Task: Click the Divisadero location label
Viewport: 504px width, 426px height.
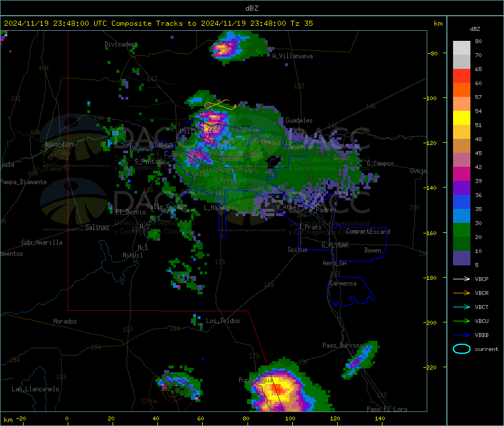Action: [x=121, y=44]
